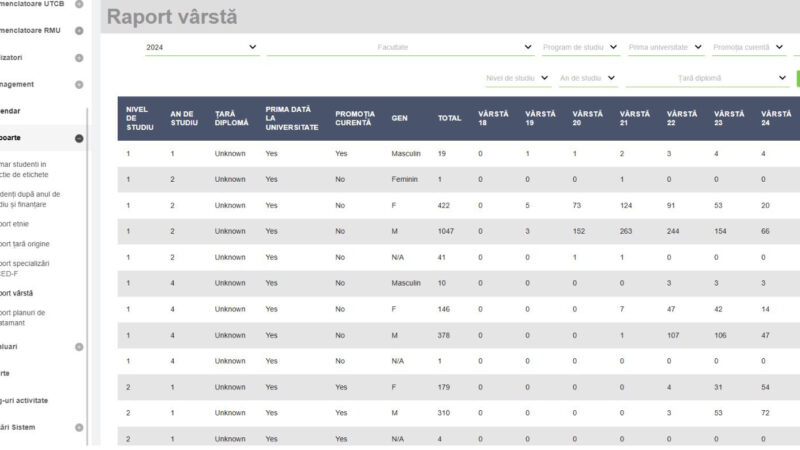The height and width of the screenshot is (450, 800).
Task: Select Raport vârstă sidebar item
Action: pyautogui.click(x=24, y=293)
